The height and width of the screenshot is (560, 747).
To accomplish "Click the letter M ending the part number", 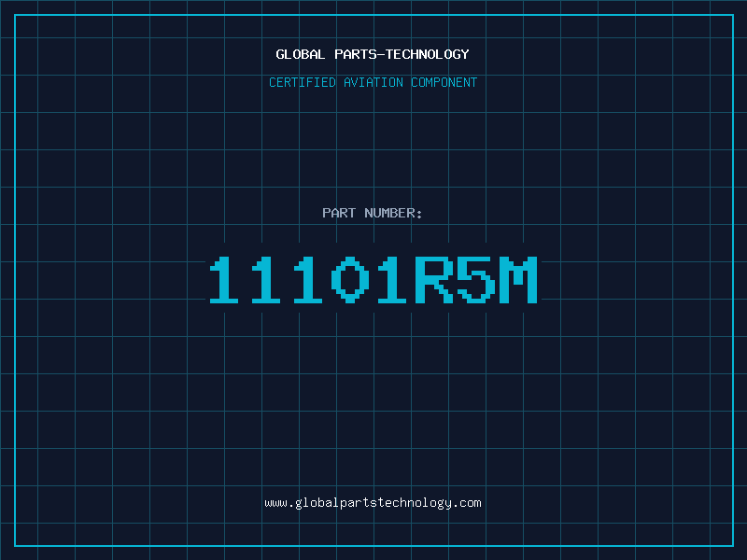I will tap(518, 279).
